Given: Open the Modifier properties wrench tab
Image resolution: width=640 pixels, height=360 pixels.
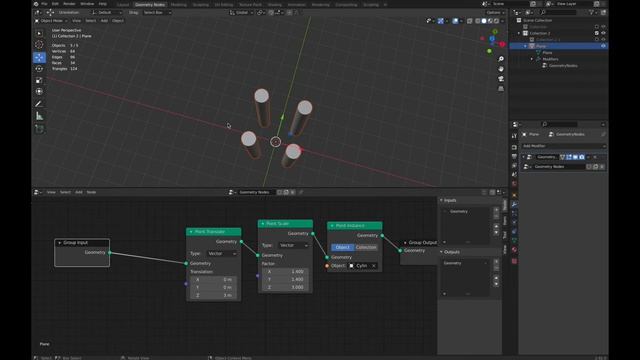Looking at the screenshot, I should point(514,204).
